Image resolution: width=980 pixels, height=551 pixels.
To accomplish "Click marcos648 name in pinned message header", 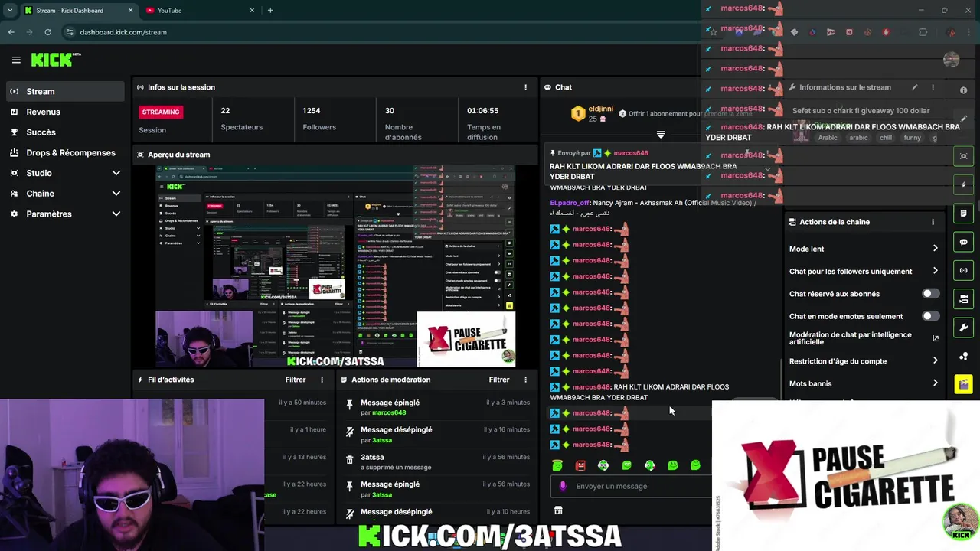I will (631, 153).
